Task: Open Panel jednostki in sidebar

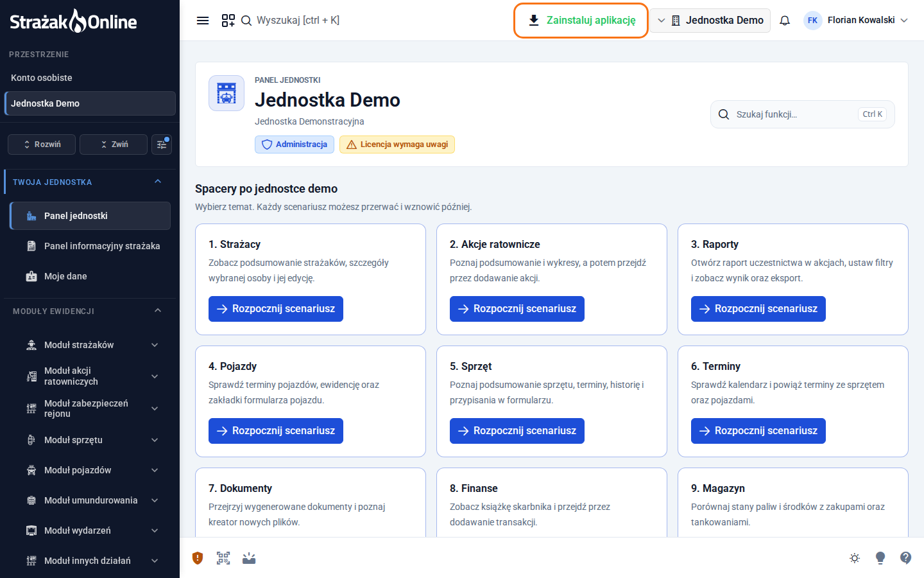Action: [90, 216]
